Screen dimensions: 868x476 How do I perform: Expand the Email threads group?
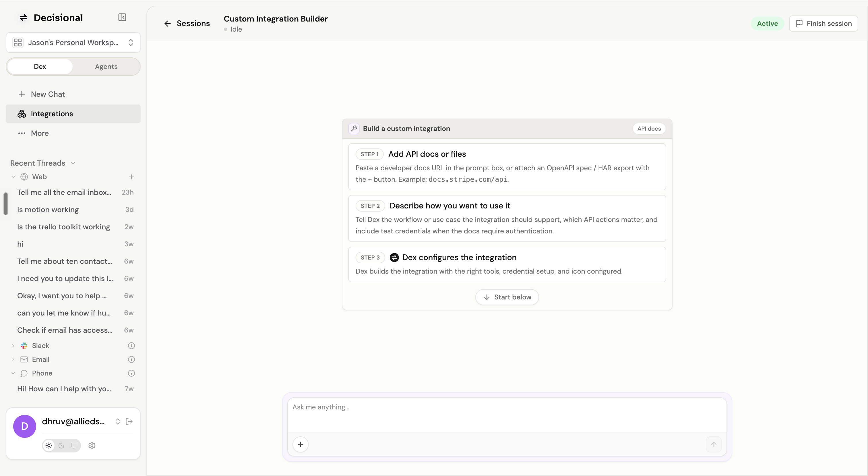[x=13, y=359]
